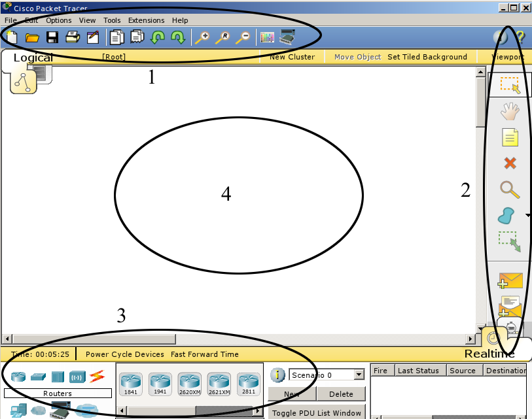Select the Draw Polygon shape tool
The image size is (532, 419).
click(x=506, y=216)
